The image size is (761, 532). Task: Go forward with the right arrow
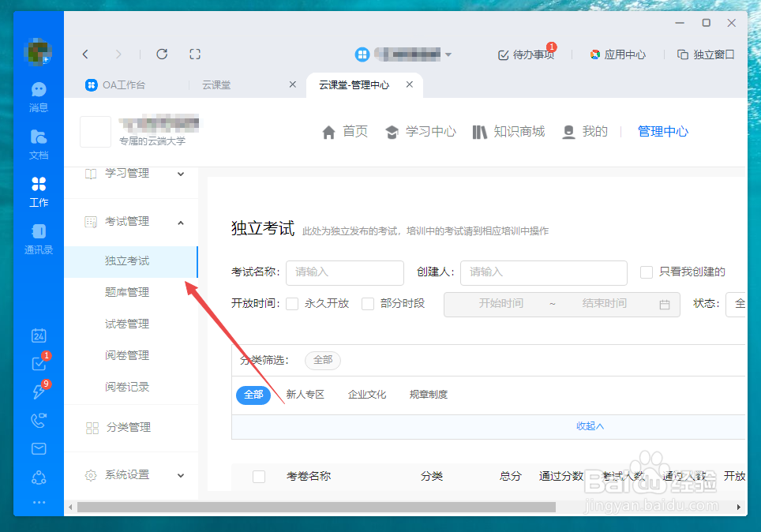(x=118, y=54)
